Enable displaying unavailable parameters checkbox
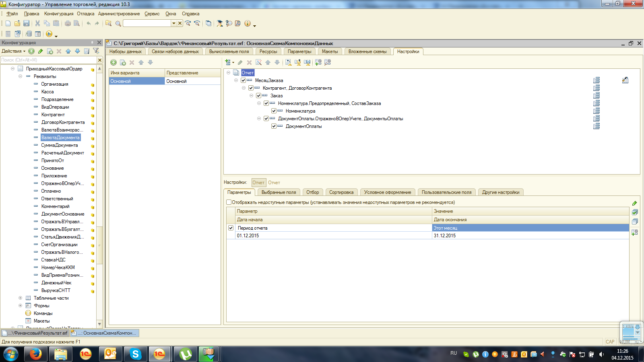 pyautogui.click(x=229, y=202)
